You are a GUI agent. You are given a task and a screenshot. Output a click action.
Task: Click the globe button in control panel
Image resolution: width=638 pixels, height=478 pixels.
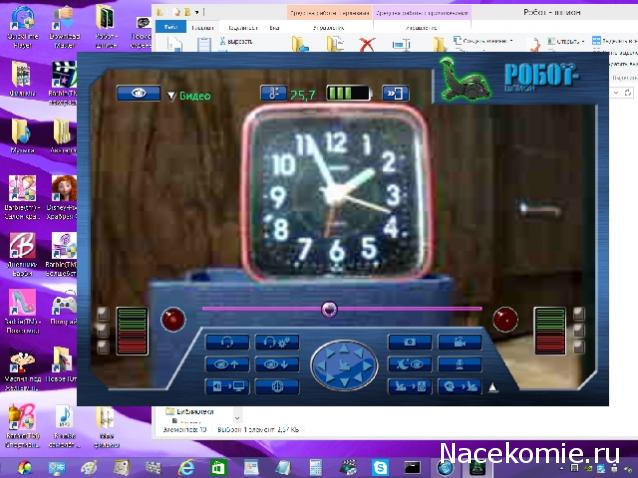(277, 386)
